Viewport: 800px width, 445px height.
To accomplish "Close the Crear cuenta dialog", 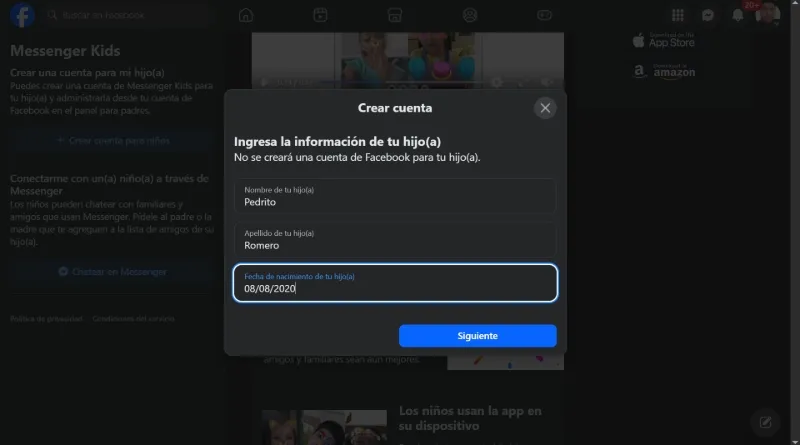I will pos(545,108).
